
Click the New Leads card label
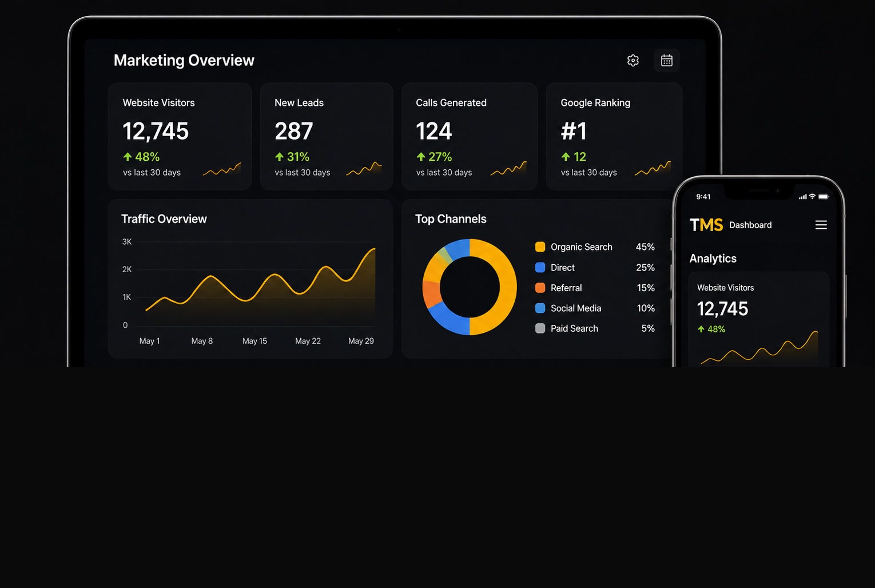(x=299, y=103)
